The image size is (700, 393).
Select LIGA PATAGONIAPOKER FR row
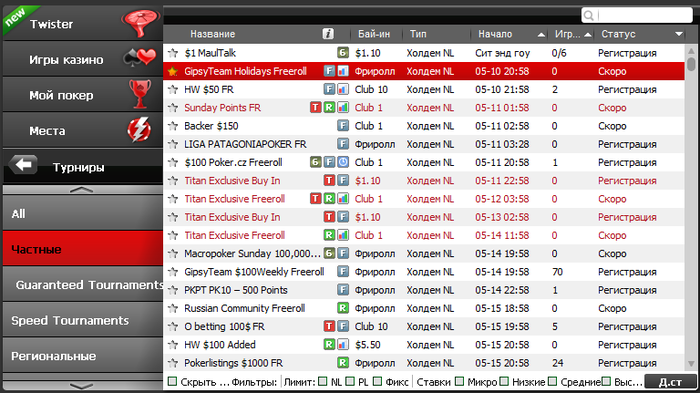(x=424, y=144)
